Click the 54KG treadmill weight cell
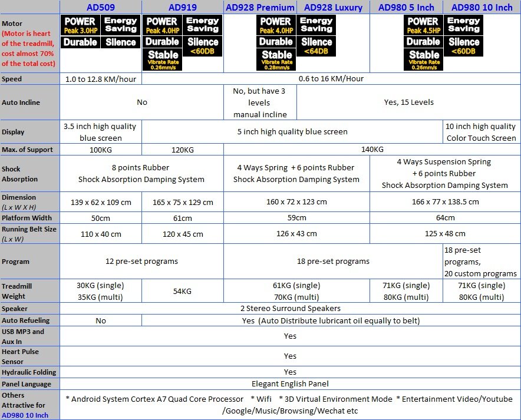The image size is (521, 420). [183, 291]
